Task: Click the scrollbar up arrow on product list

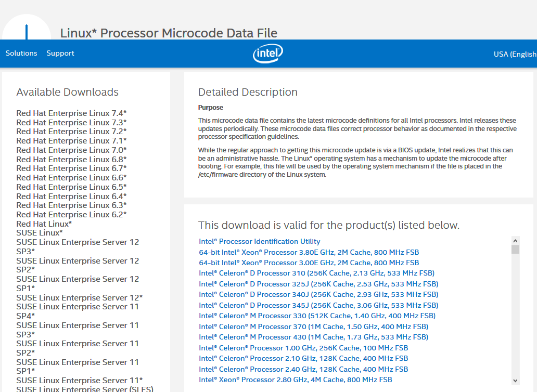Action: [515, 241]
